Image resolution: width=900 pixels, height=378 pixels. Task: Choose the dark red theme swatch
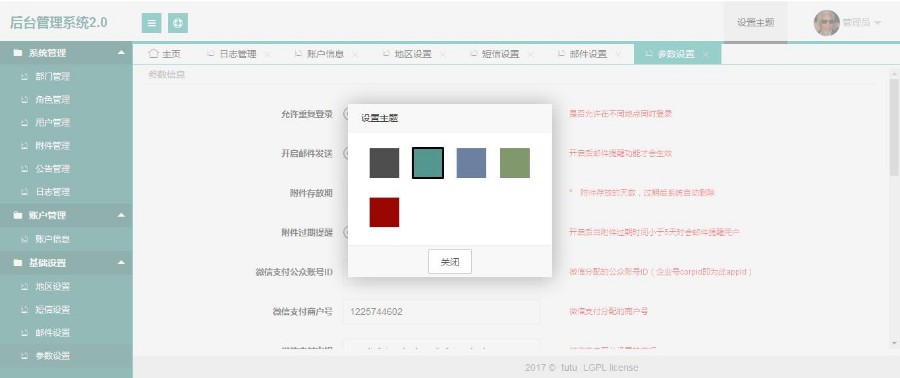[384, 212]
